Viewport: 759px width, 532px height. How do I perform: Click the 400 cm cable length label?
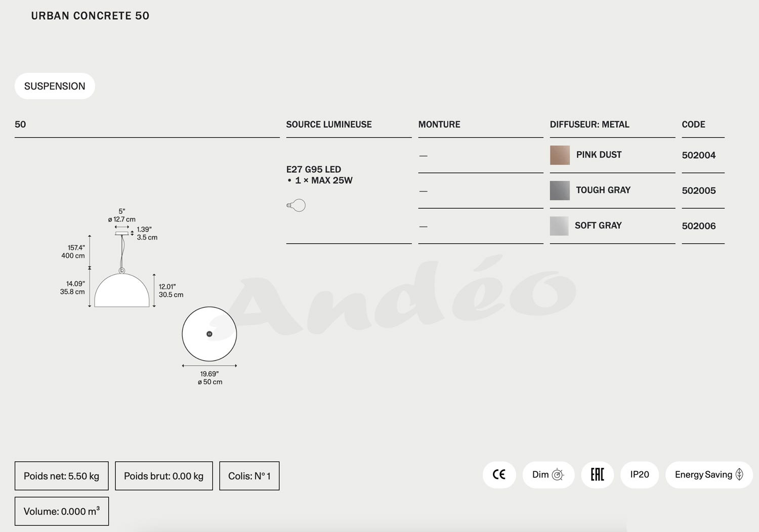point(73,256)
